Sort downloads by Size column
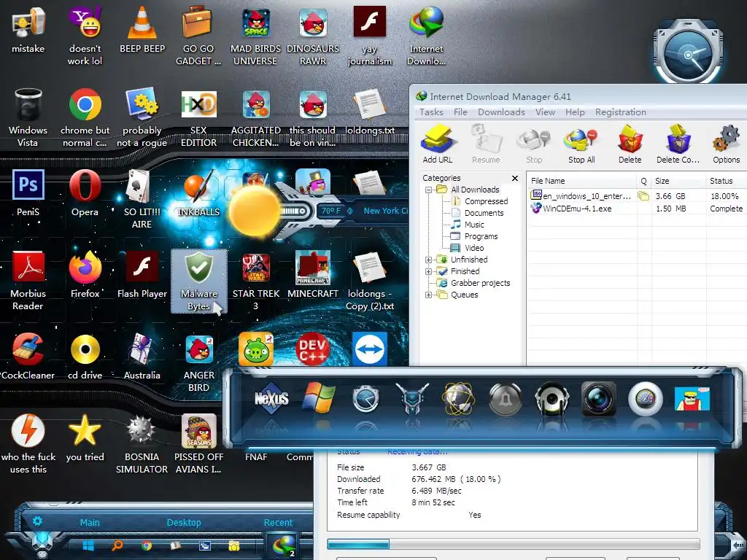This screenshot has height=560, width=747. [x=678, y=181]
